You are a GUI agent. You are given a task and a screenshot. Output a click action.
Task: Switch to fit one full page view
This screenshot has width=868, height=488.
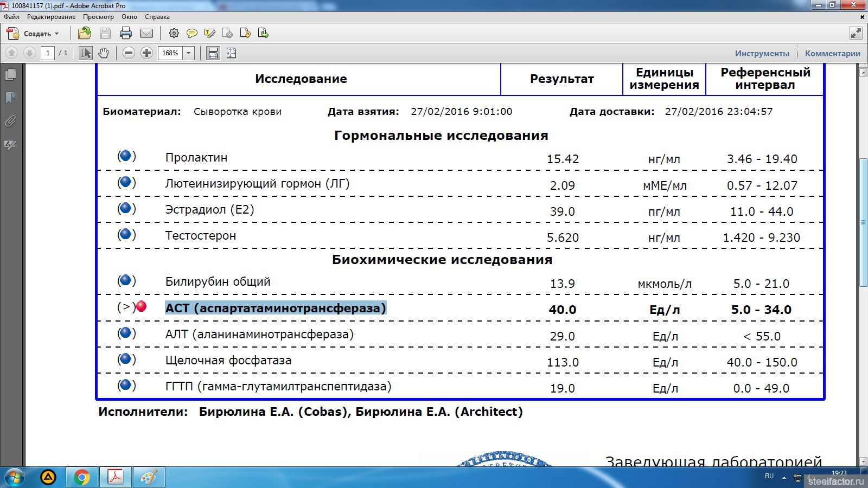[232, 53]
